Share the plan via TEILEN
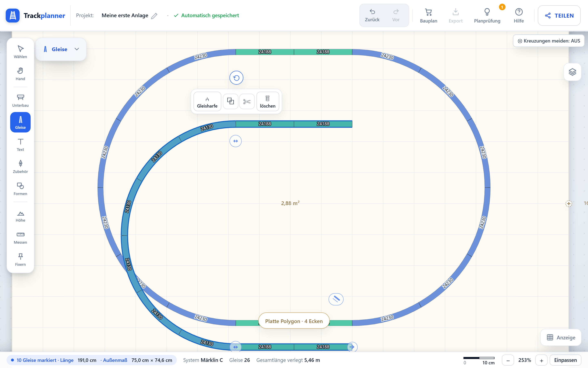 point(559,16)
